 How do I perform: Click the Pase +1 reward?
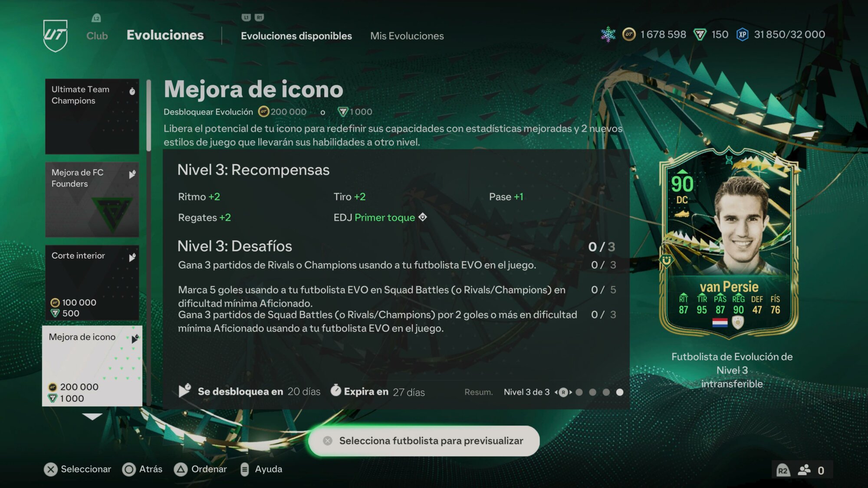click(506, 197)
